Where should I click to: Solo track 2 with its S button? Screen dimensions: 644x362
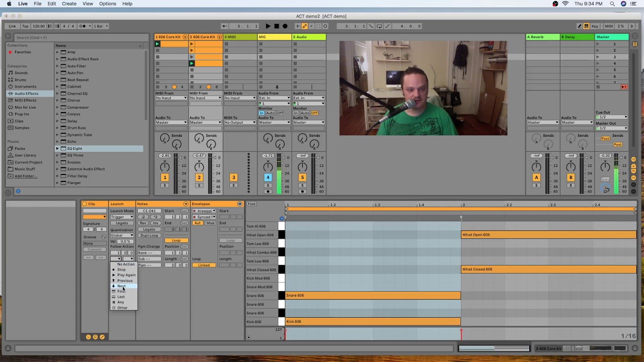[x=199, y=186]
